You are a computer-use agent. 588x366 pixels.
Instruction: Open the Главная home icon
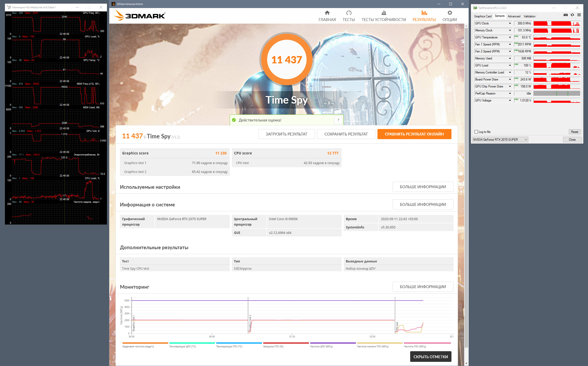pyautogui.click(x=327, y=13)
